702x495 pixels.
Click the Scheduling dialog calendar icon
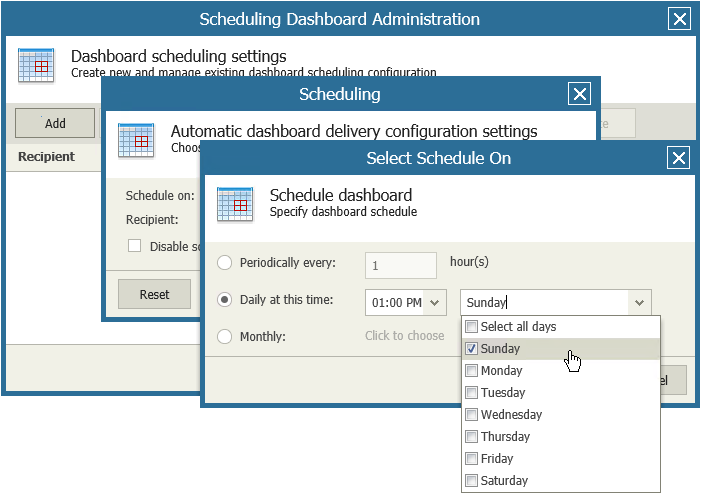tap(135, 140)
